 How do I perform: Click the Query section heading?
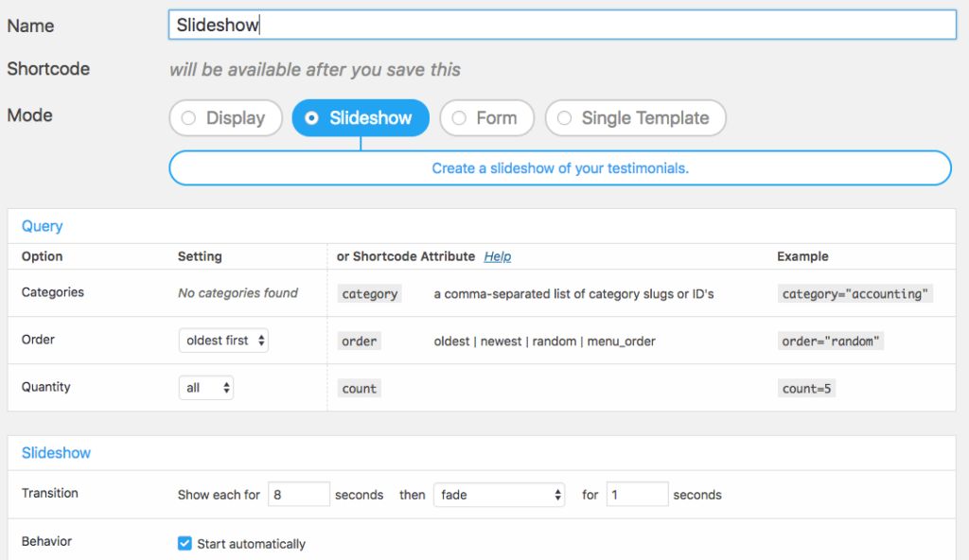[42, 226]
